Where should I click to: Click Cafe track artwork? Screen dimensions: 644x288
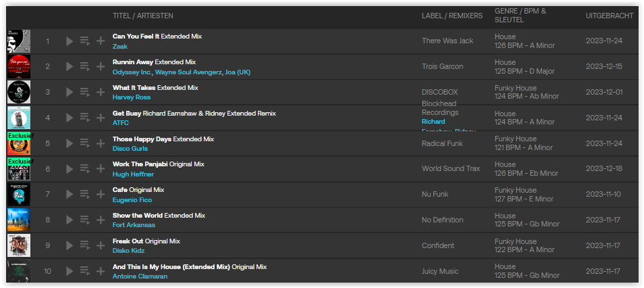[18, 194]
